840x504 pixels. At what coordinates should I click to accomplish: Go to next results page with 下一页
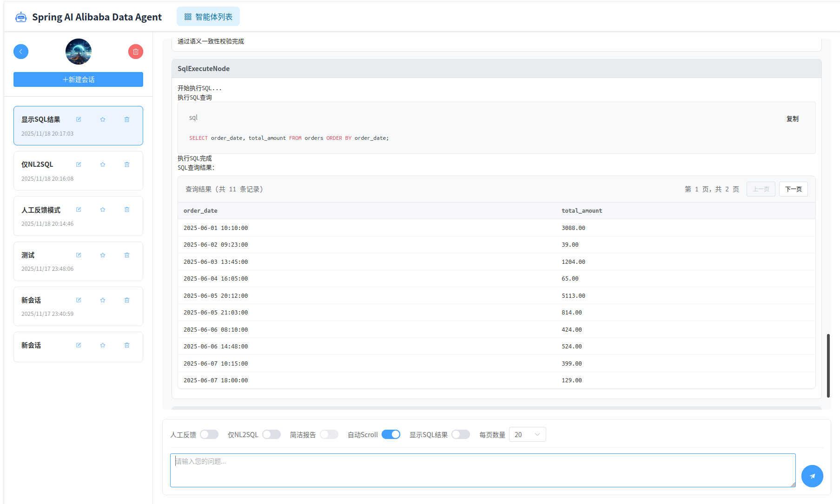click(793, 189)
